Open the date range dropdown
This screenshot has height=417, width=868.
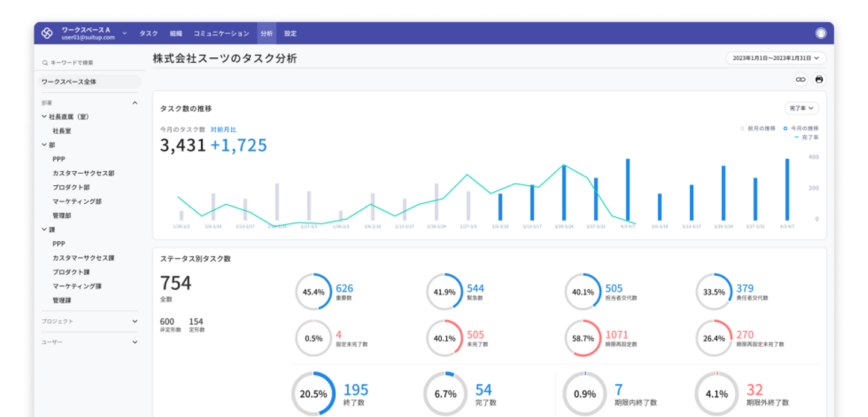[775, 59]
